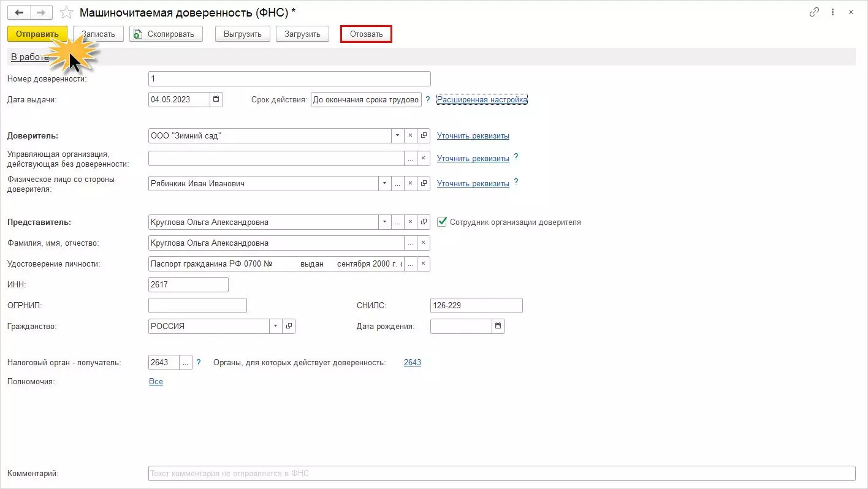Screen dimensions: 868x489
Task: Clear the Представитель field
Action: click(411, 222)
